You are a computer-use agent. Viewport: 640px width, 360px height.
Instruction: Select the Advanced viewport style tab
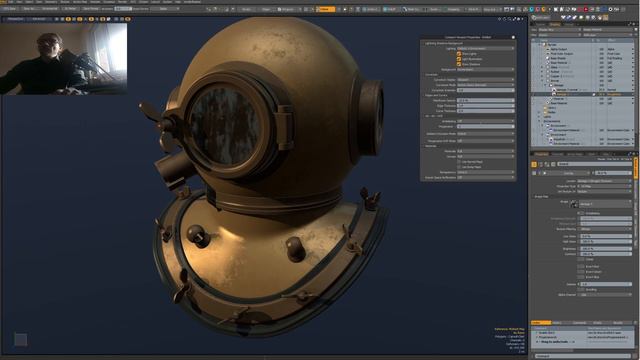(x=39, y=19)
